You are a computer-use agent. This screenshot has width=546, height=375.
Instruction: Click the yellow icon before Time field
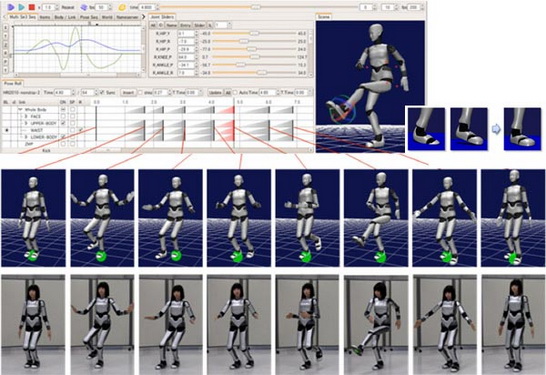pyautogui.click(x=122, y=7)
